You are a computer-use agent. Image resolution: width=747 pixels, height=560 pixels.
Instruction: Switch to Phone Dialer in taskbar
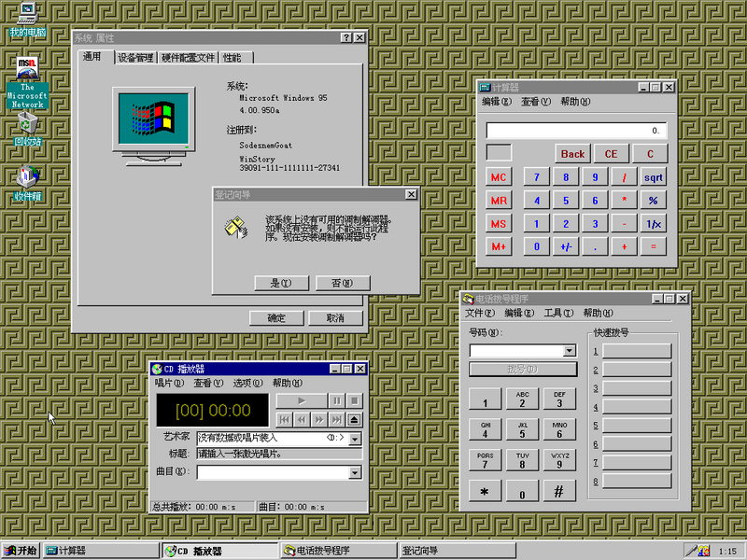pos(339,551)
